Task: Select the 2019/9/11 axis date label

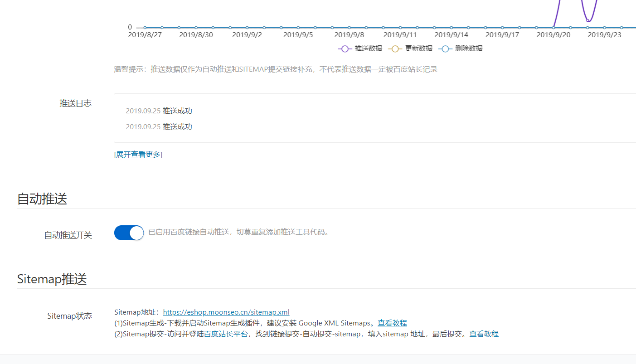Action: tap(400, 35)
